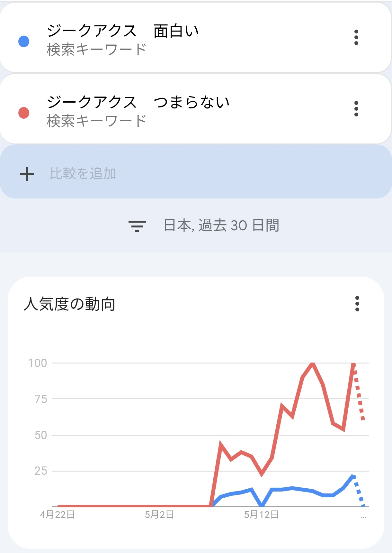
Task: Select the 検索キーワード label under つまらない
Action: 96,121
